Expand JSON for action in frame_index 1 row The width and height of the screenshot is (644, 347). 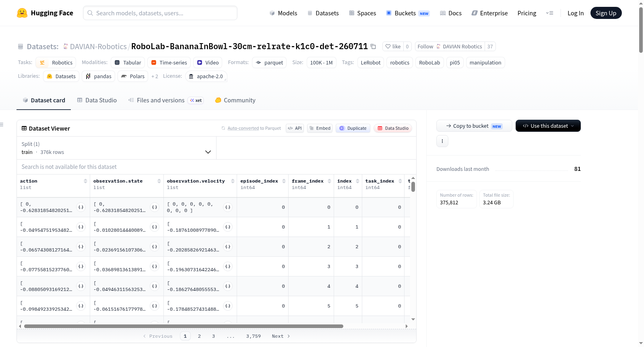tap(81, 227)
